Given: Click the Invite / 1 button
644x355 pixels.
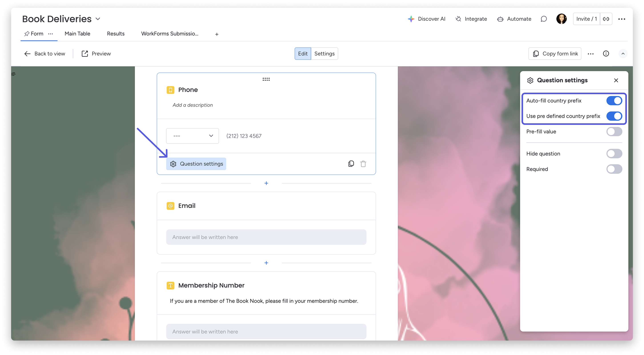Looking at the screenshot, I should [586, 19].
